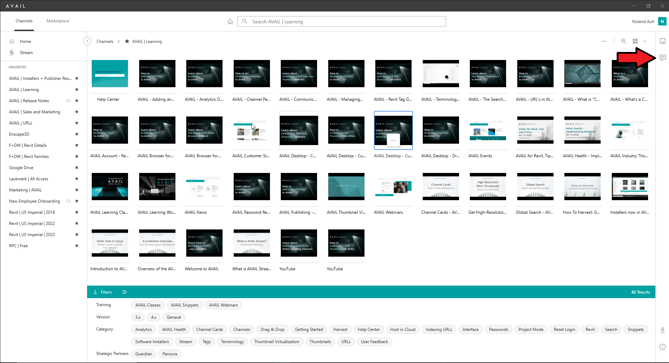Click the download icon in right sidebar

point(662,330)
